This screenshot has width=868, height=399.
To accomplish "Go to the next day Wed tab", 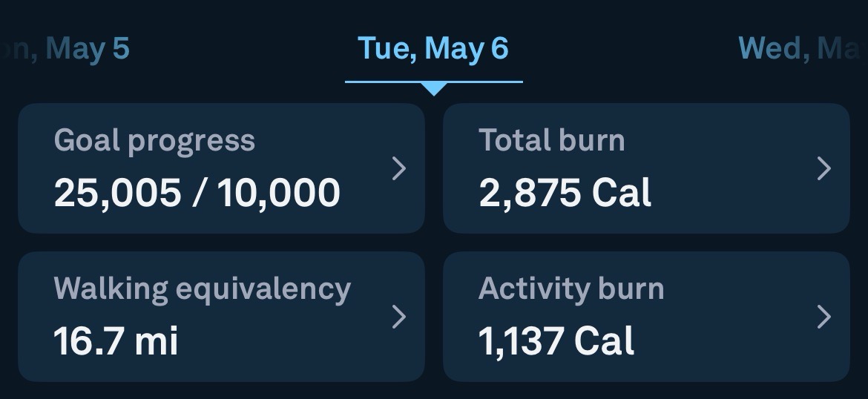I will point(803,49).
